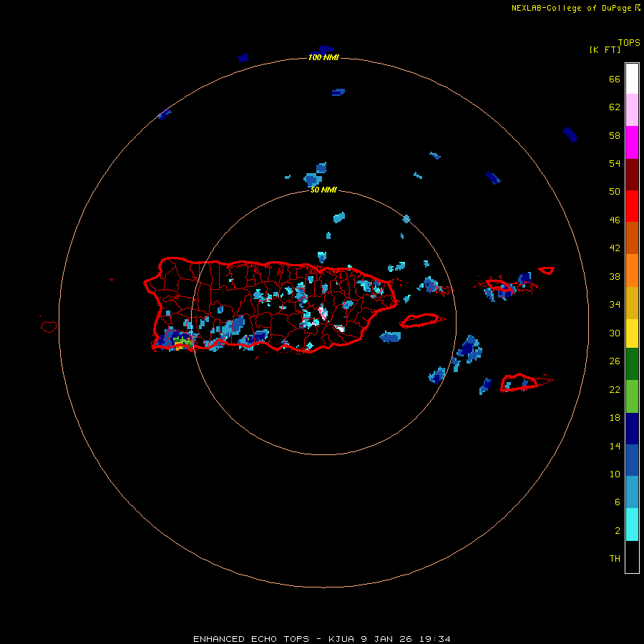This screenshot has width=644, height=644.
Task: Click the 30 legend value
Action: pyautogui.click(x=615, y=333)
